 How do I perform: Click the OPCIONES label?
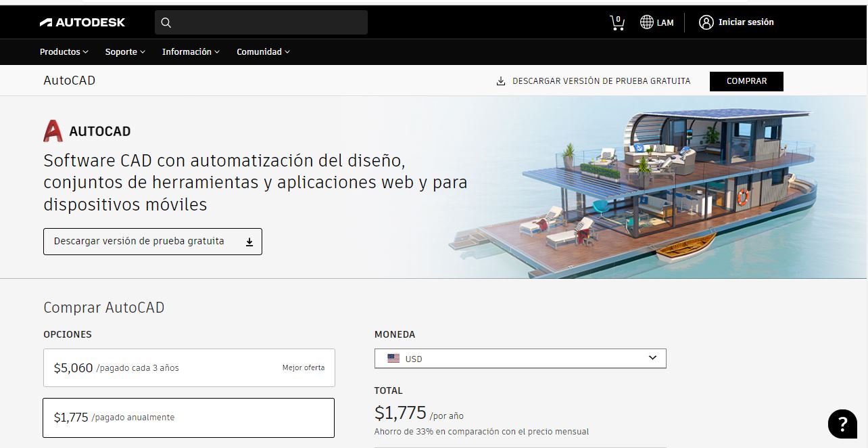pyautogui.click(x=68, y=334)
